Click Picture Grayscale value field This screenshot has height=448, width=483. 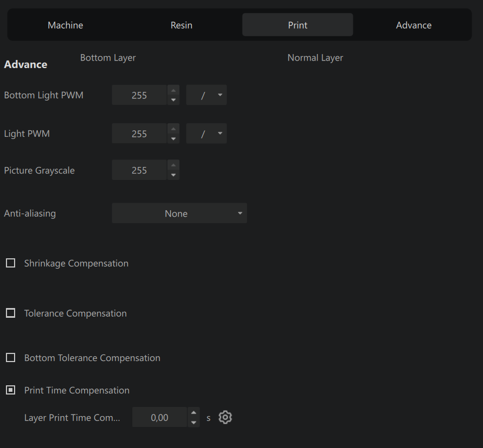(139, 170)
